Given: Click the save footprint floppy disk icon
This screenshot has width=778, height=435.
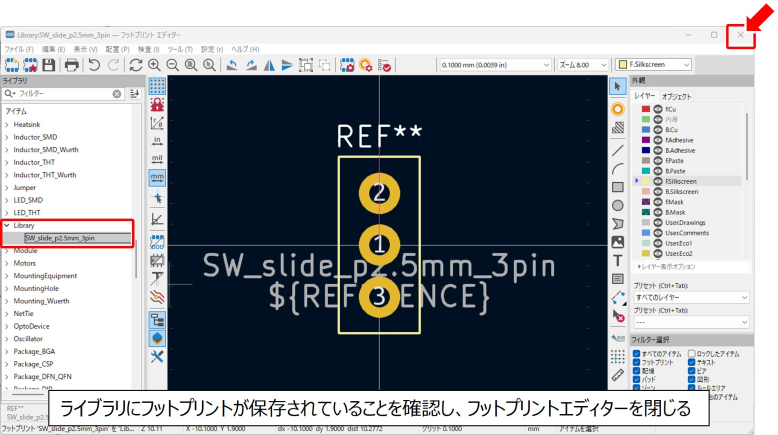Looking at the screenshot, I should coord(48,65).
